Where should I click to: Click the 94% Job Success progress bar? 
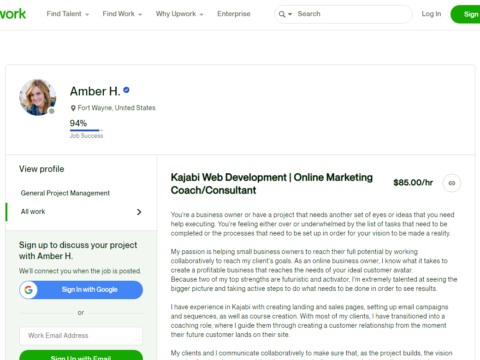click(x=86, y=130)
